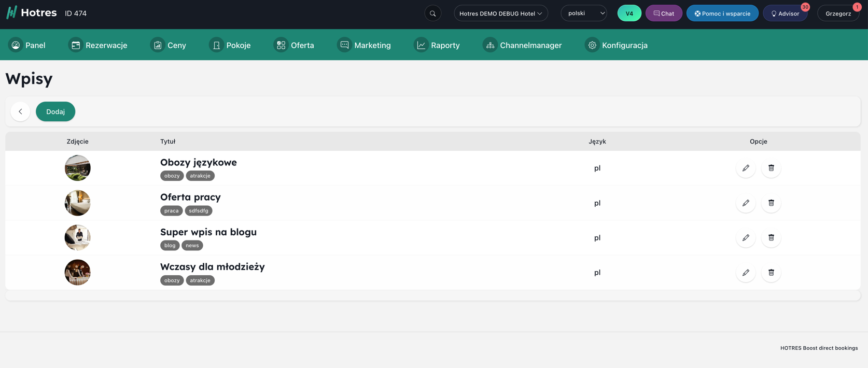Go to the Channelmanager section
Screen dimensions: 868x368
tap(522, 45)
